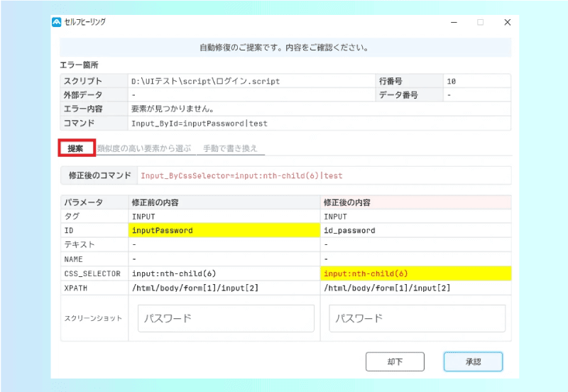Minimize the セルフヒーリング window
Image resolution: width=568 pixels, height=392 pixels.
[x=454, y=23]
